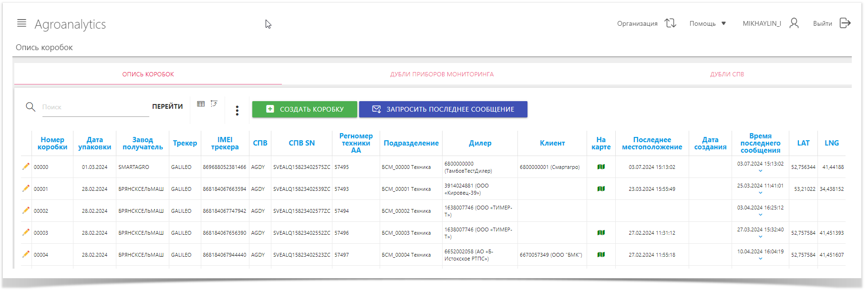Screen dimensions: 868x292
Task: Click Запросить последнее сообщение button
Action: [x=443, y=109]
